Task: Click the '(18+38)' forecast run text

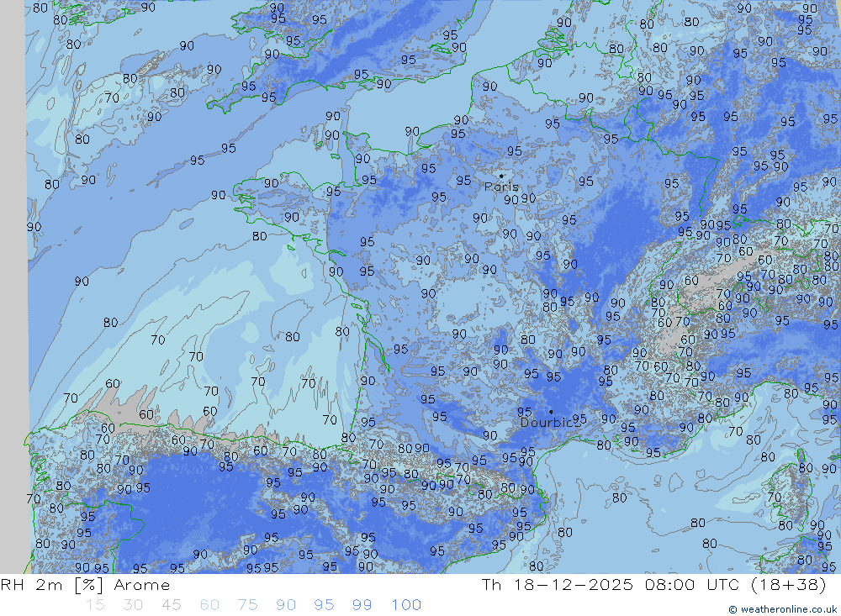Action: click(789, 584)
